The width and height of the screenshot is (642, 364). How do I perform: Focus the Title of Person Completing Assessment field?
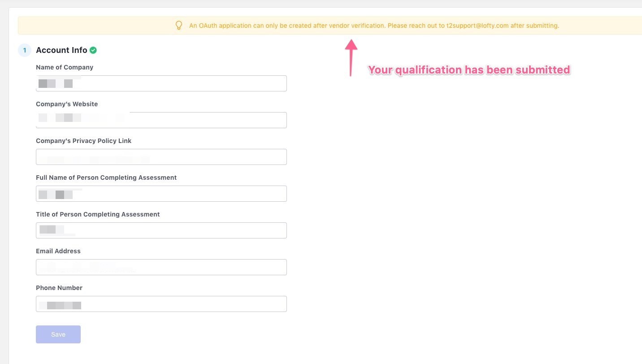[161, 230]
